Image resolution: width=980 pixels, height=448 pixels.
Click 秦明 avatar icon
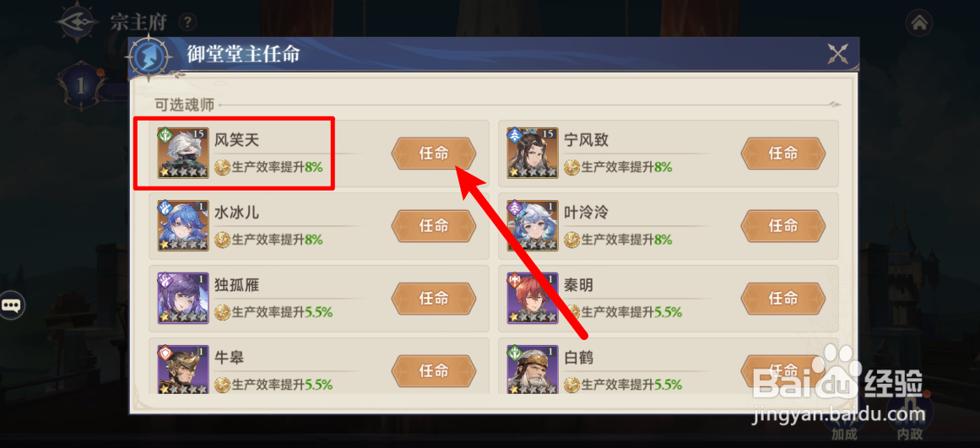[x=533, y=298]
